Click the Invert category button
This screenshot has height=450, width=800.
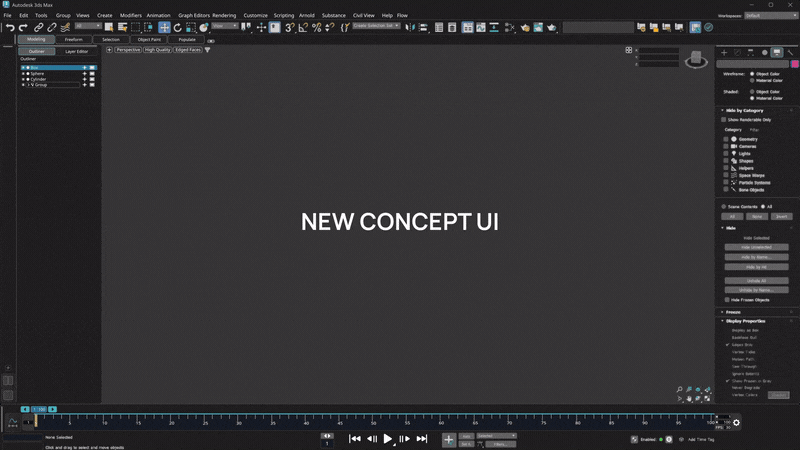point(781,217)
